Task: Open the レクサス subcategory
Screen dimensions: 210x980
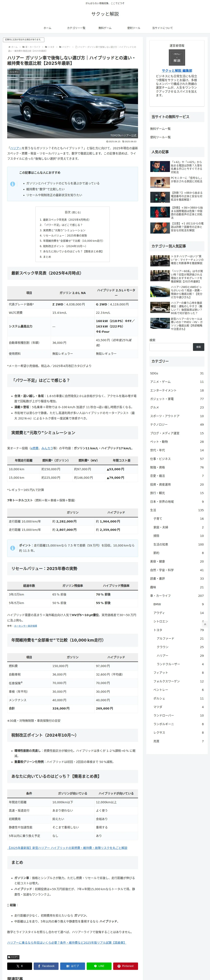Action: tap(178, 733)
